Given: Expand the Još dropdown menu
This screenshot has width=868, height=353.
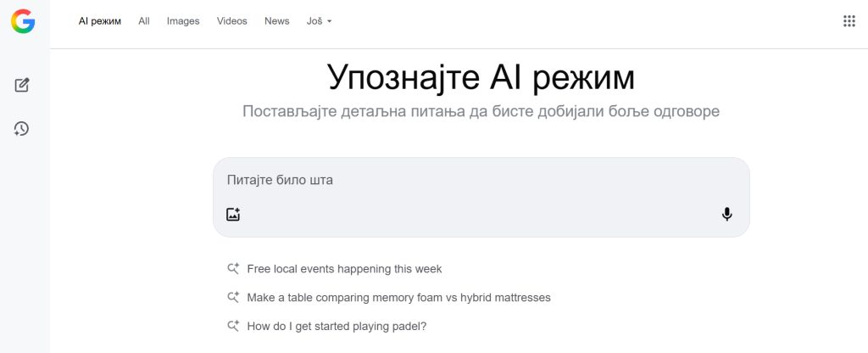Looking at the screenshot, I should pos(319,21).
